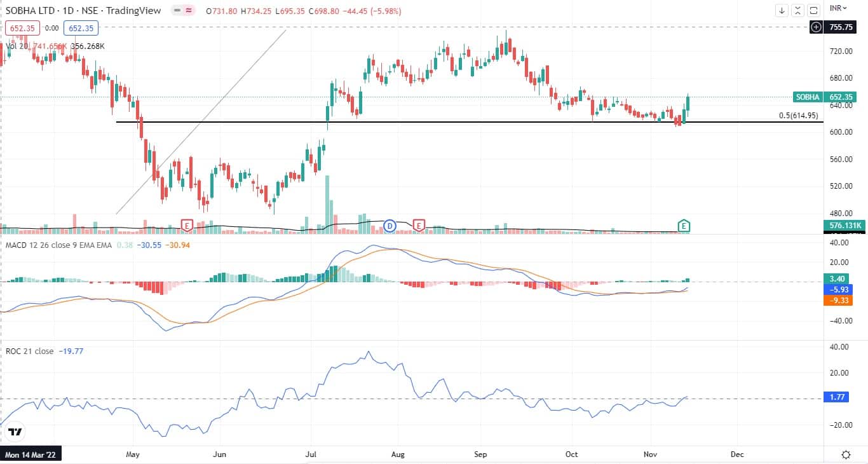Click the pink approximate-data badge
Viewport: 868px width, 464px height.
click(x=189, y=11)
